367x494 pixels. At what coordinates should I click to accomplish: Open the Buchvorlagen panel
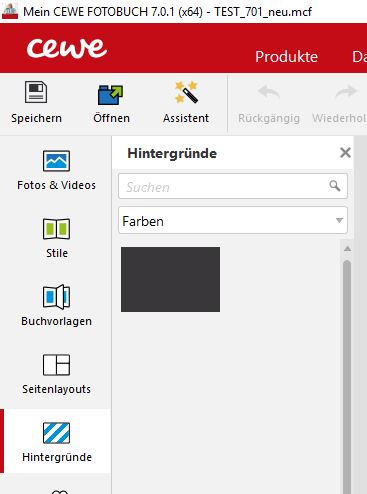coord(56,306)
